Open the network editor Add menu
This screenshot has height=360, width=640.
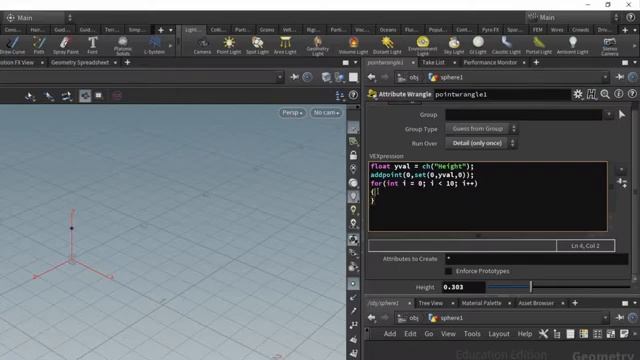[x=390, y=334]
